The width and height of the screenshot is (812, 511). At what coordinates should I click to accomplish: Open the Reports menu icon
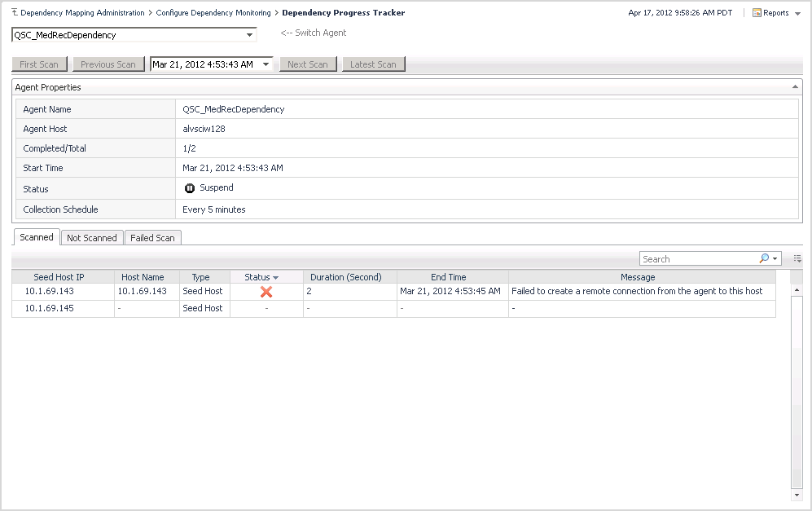coord(757,13)
